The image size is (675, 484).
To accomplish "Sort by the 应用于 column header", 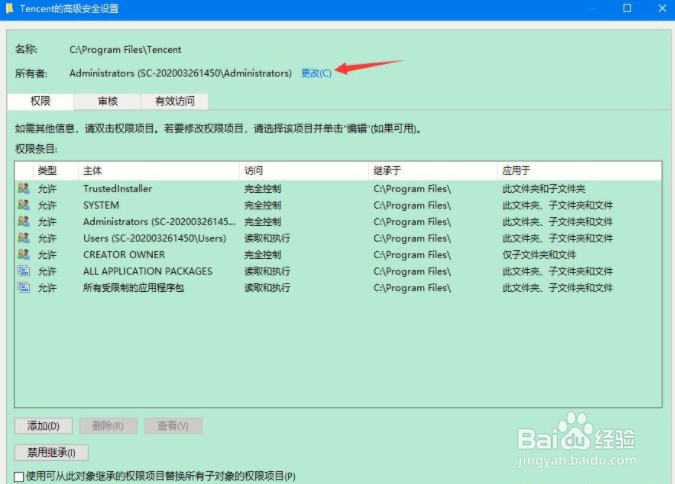I will (579, 171).
